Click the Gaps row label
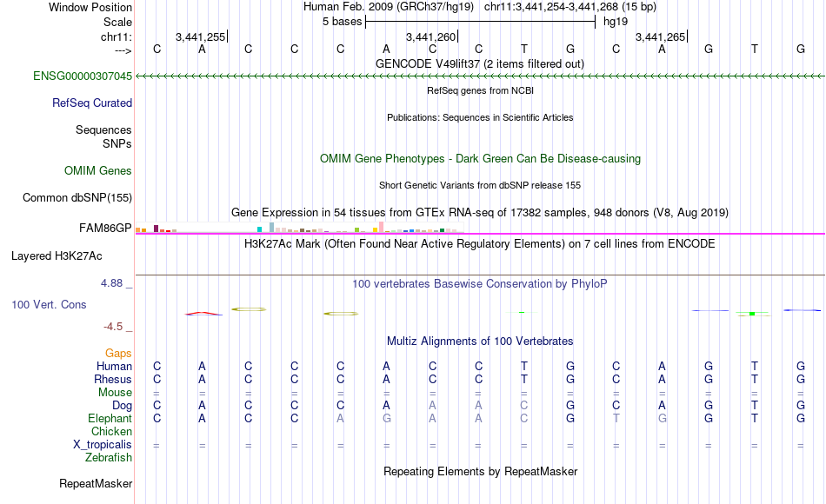Image resolution: width=826 pixels, height=504 pixels. coord(118,354)
